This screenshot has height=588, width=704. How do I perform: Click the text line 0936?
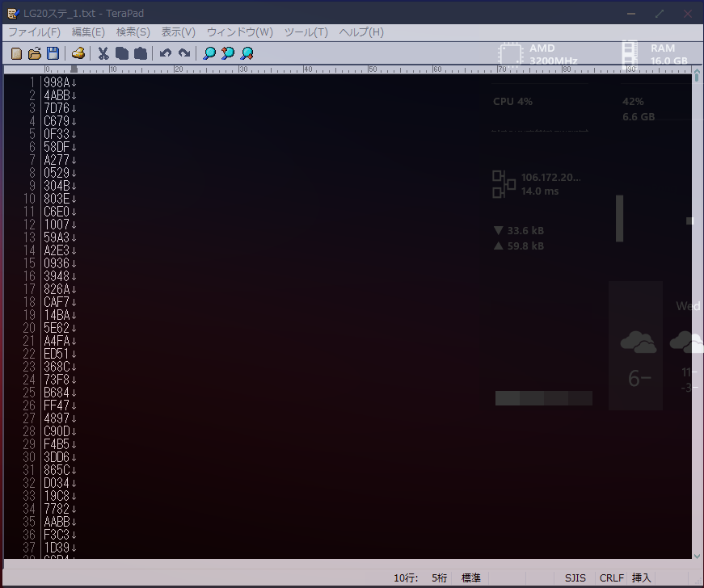pyautogui.click(x=57, y=263)
